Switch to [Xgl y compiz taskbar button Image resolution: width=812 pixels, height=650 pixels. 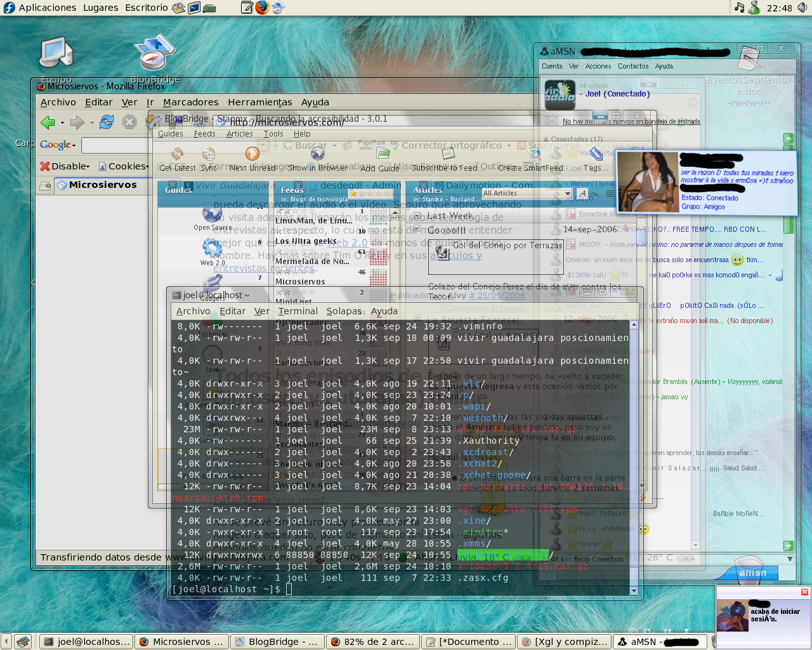click(x=564, y=642)
